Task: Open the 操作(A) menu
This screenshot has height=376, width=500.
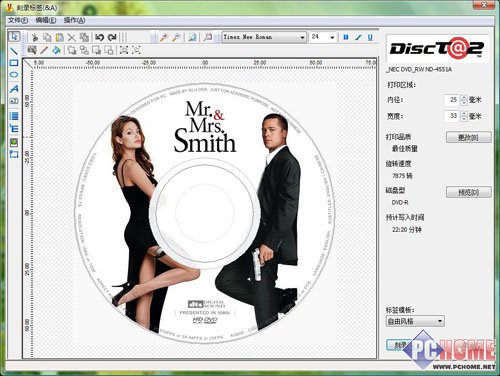Action: [x=74, y=20]
